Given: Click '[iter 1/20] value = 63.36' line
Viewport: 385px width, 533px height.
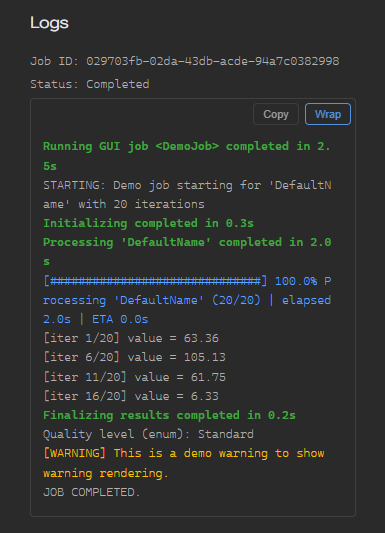Looking at the screenshot, I should (131, 338).
